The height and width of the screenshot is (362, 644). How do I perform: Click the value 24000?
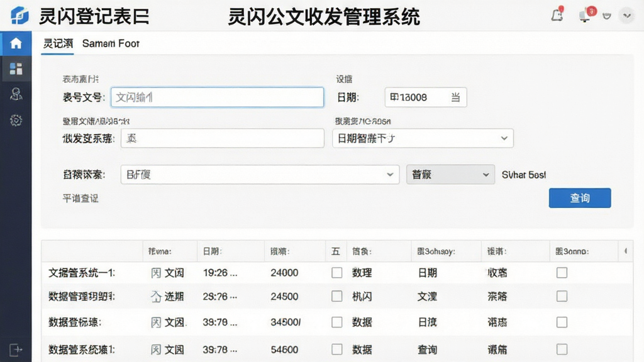[x=284, y=273]
